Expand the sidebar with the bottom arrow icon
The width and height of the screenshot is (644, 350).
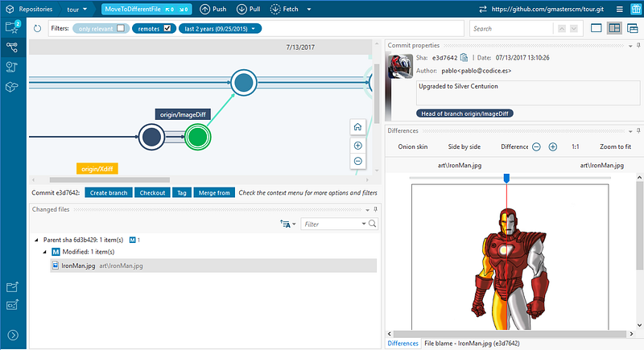(12, 336)
